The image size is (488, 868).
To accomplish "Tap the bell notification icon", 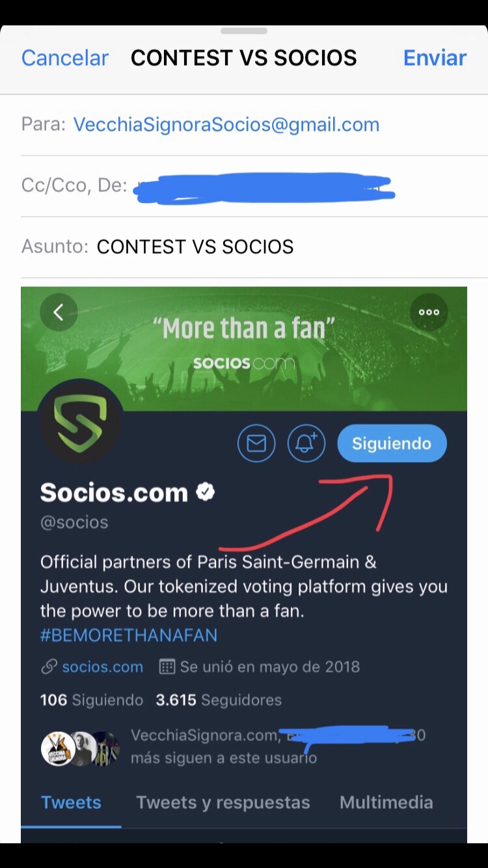I will (x=306, y=444).
